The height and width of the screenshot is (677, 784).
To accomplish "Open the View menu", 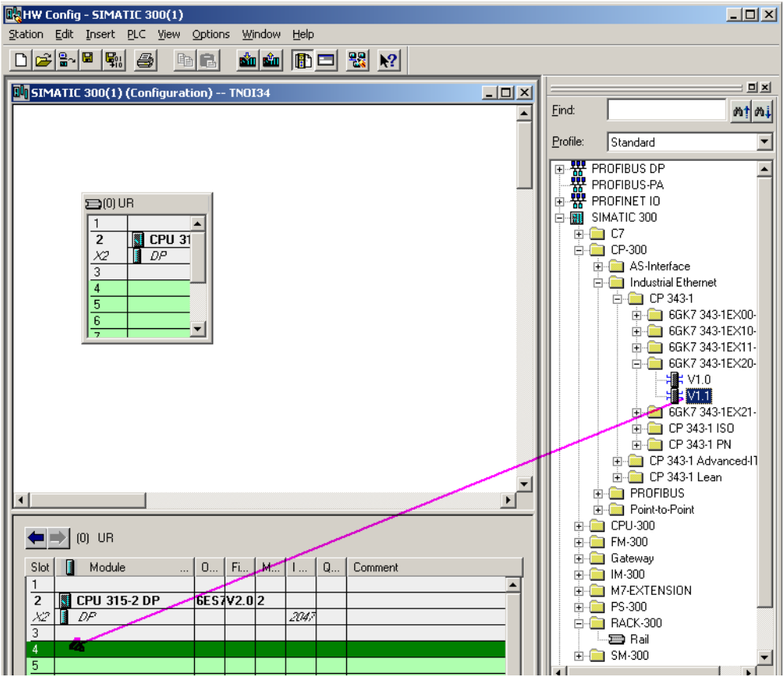I will 169,34.
